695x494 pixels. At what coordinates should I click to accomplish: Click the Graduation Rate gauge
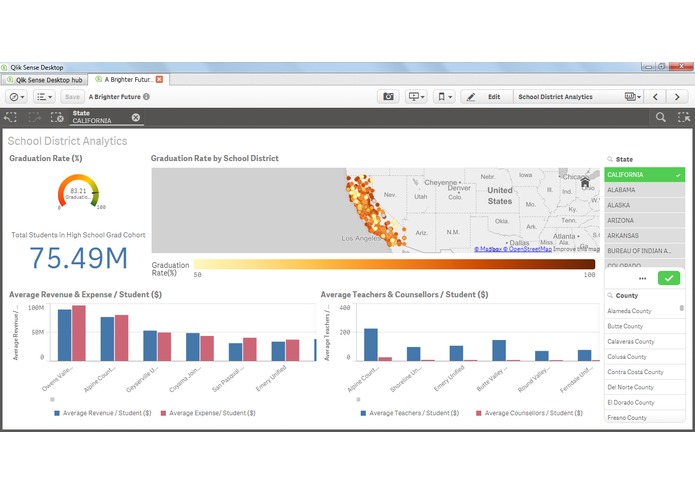tap(78, 192)
